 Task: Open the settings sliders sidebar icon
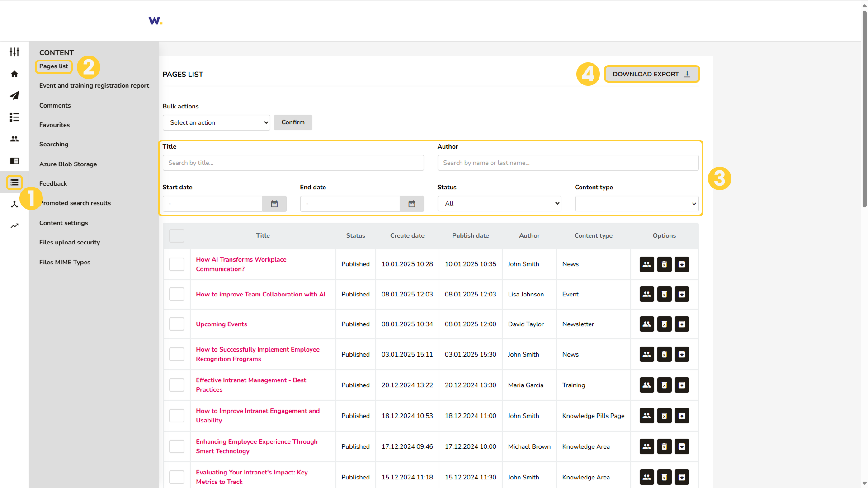[x=14, y=52]
